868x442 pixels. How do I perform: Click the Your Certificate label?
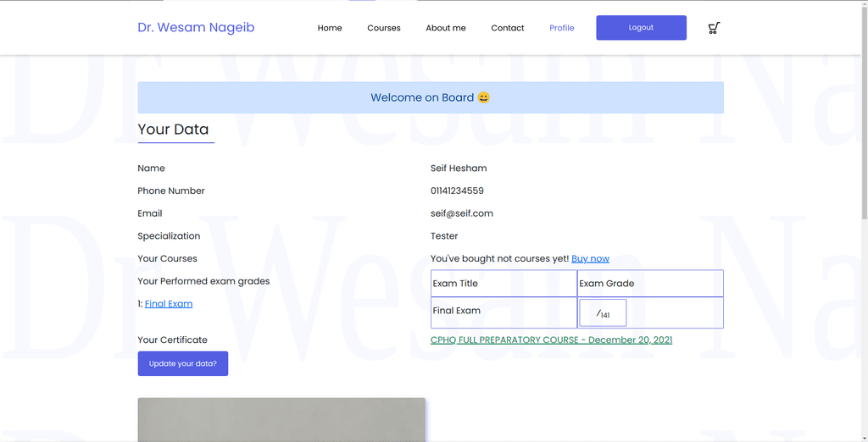coord(172,340)
